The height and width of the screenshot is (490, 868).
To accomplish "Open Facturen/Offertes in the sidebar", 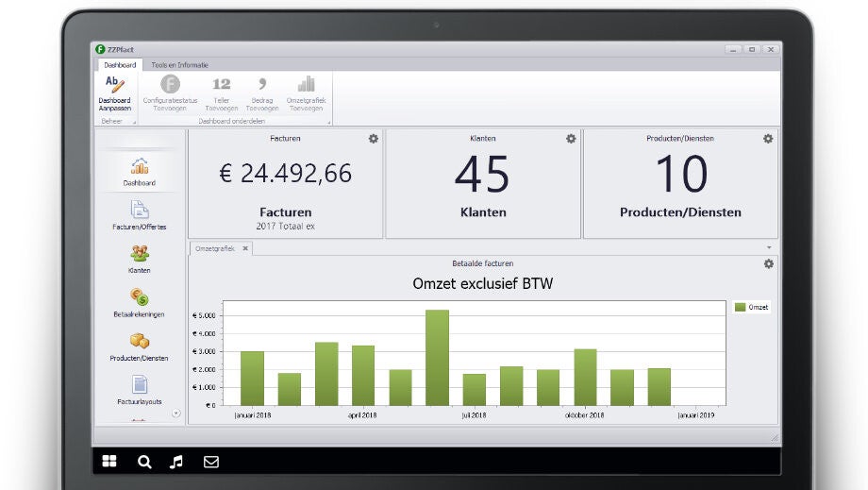I will tap(139, 211).
